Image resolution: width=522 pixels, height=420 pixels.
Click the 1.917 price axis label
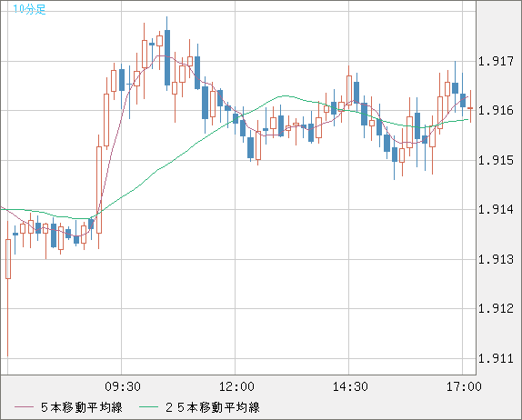(496, 61)
